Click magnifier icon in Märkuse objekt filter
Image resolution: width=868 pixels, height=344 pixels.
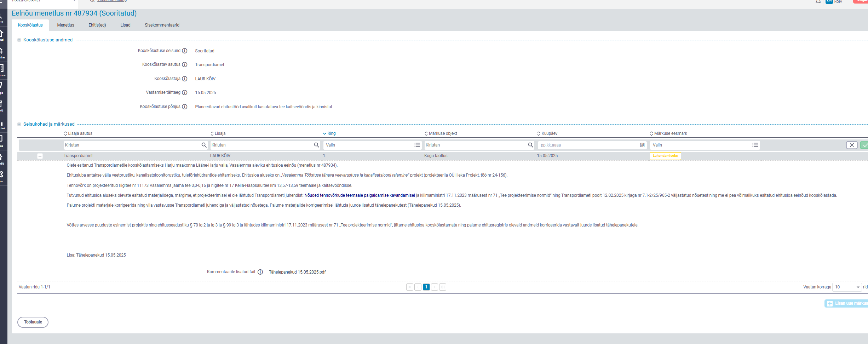[530, 145]
